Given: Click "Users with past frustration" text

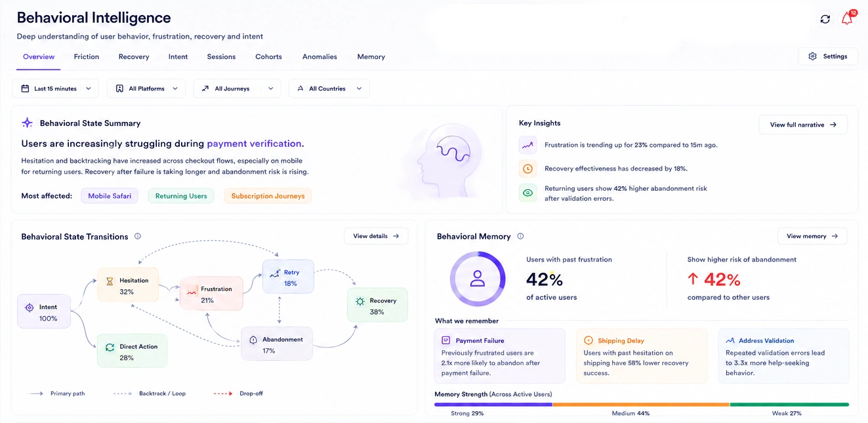Looking at the screenshot, I should [569, 260].
